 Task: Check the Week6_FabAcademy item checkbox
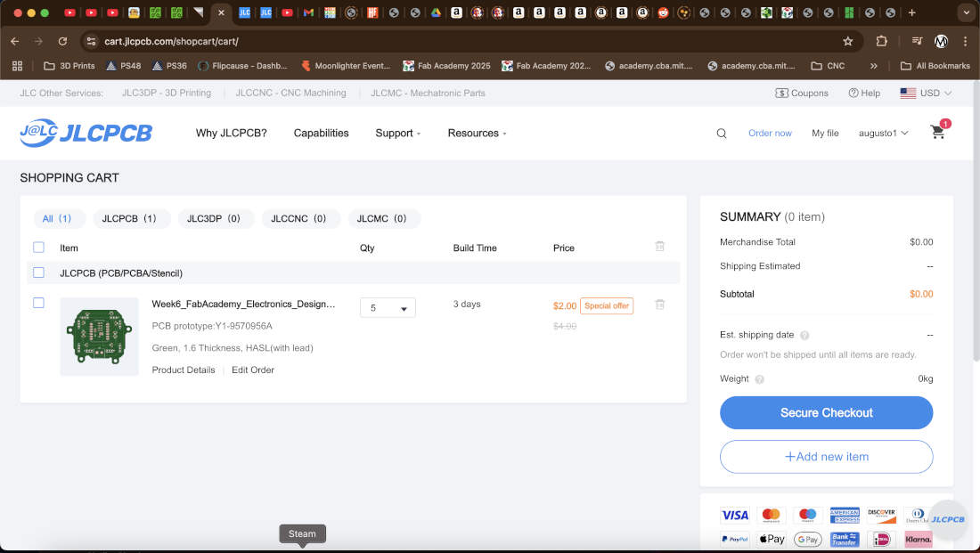point(38,303)
